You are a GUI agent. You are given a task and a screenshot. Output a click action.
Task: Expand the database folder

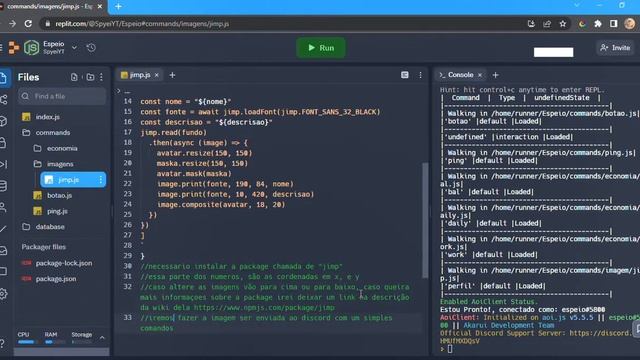(x=50, y=227)
